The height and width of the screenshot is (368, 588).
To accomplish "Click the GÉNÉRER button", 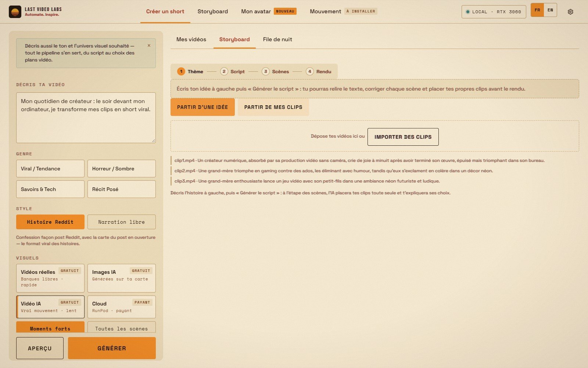I will click(112, 348).
